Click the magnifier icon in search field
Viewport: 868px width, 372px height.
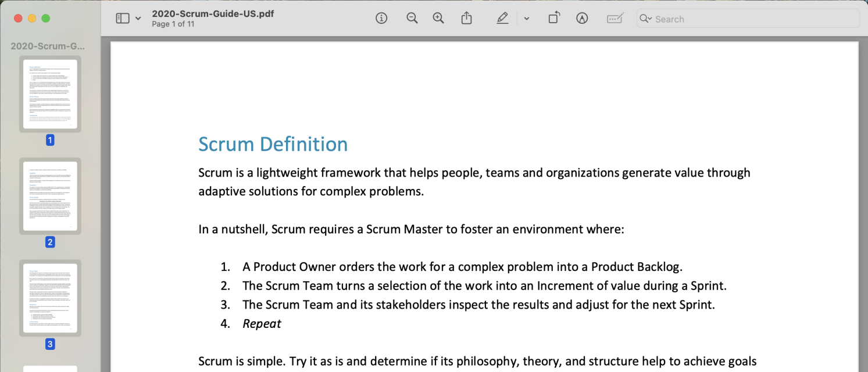click(645, 19)
